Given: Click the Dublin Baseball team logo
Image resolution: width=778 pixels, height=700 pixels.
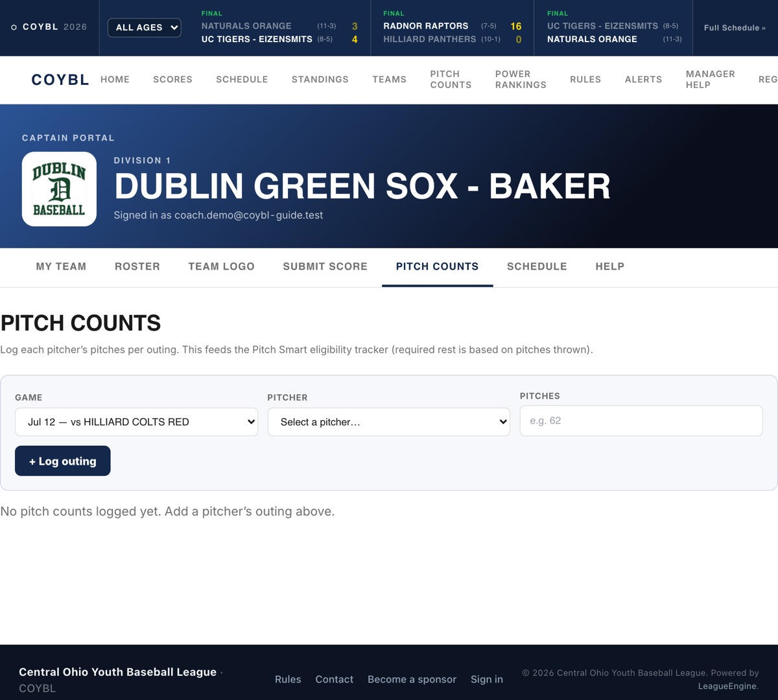Looking at the screenshot, I should [59, 189].
